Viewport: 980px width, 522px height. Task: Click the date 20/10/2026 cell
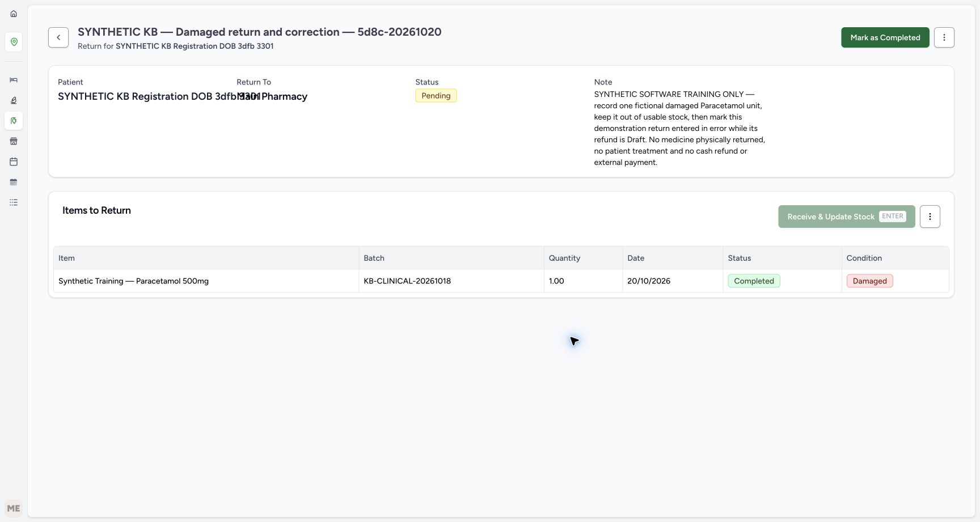673,281
